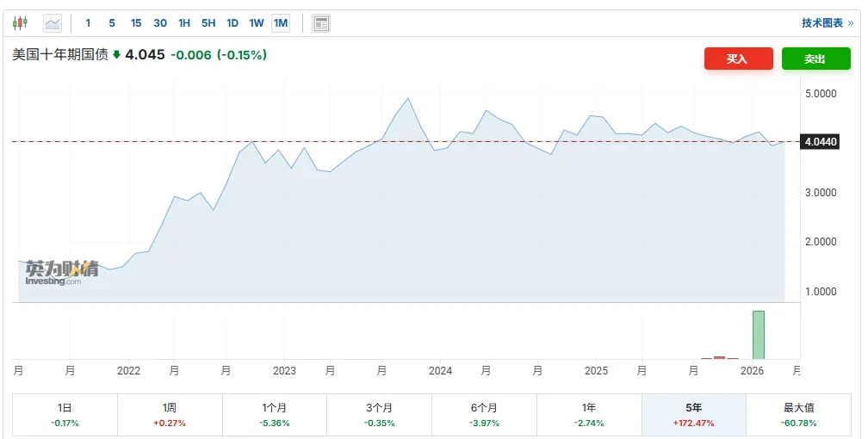Switch interval to 1W
The width and height of the screenshot is (868, 439).
(257, 23)
